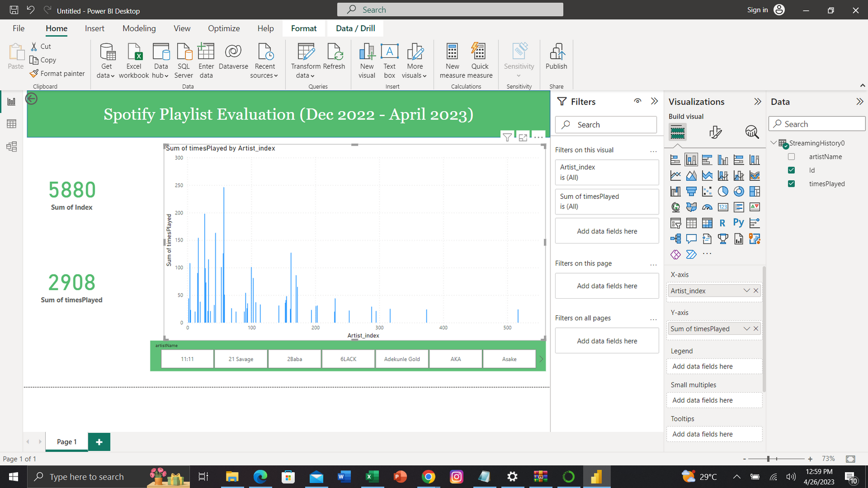Insert a Text box
The height and width of the screenshot is (488, 868).
pyautogui.click(x=389, y=61)
